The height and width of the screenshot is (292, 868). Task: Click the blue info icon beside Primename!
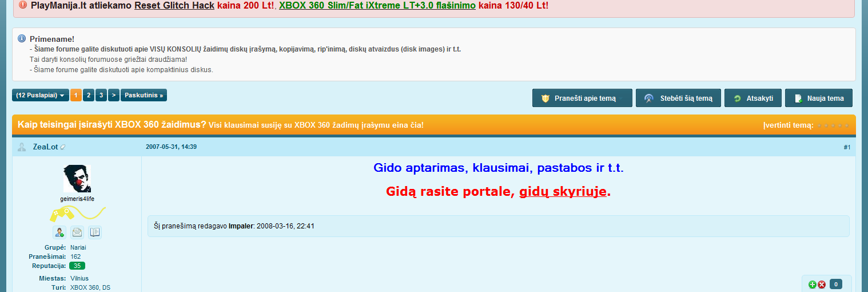pyautogui.click(x=22, y=38)
